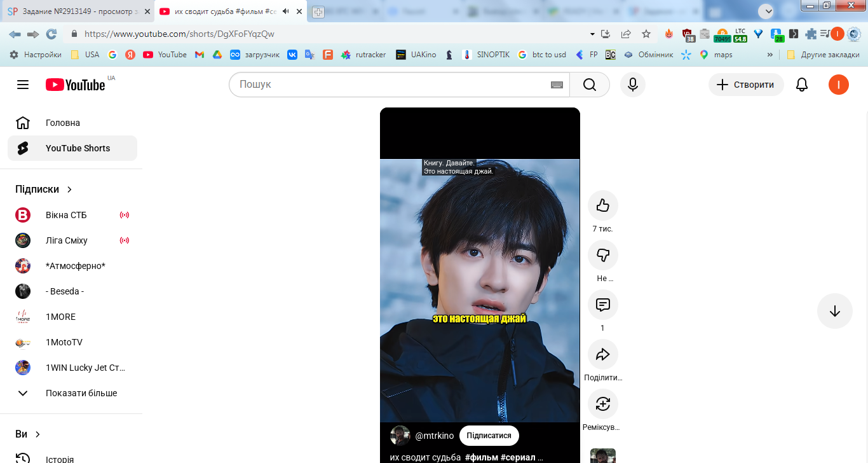868x463 pixels.
Task: Open the *Атмосферно* subscription
Action: point(72,266)
